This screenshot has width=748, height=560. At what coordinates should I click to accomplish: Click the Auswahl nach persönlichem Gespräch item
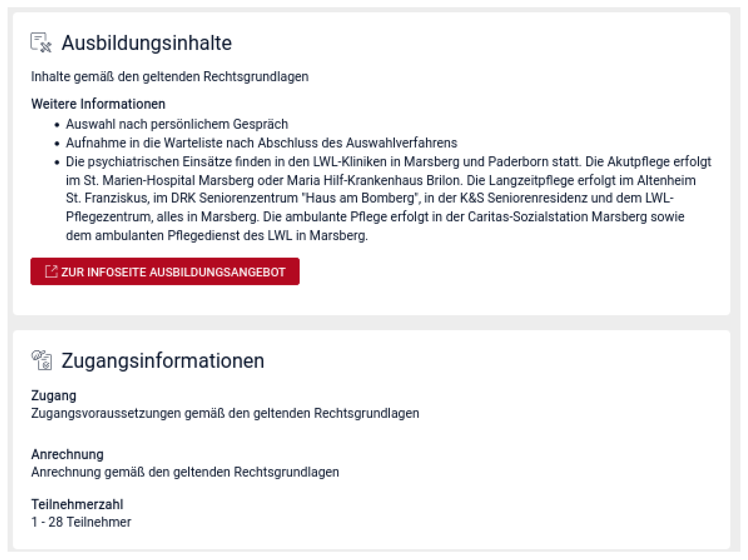[177, 124]
